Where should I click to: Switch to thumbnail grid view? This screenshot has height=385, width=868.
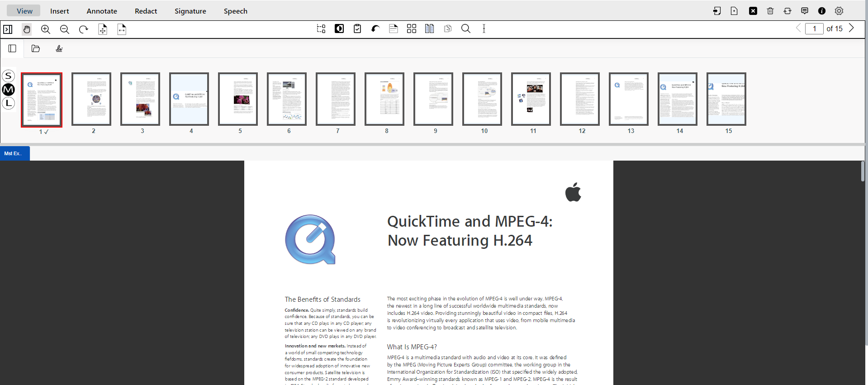click(412, 29)
